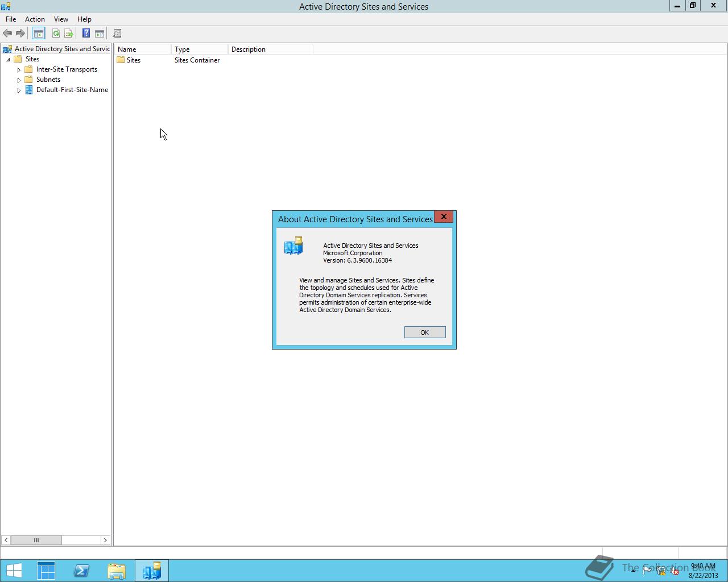Show hidden tray icons with the up arrow
The image size is (728, 582).
[633, 571]
